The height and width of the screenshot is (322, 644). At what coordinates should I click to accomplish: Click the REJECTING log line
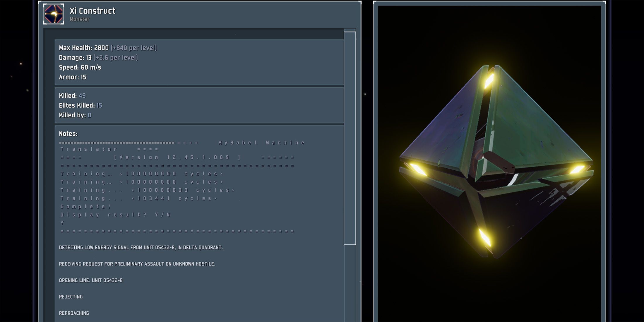point(71,297)
